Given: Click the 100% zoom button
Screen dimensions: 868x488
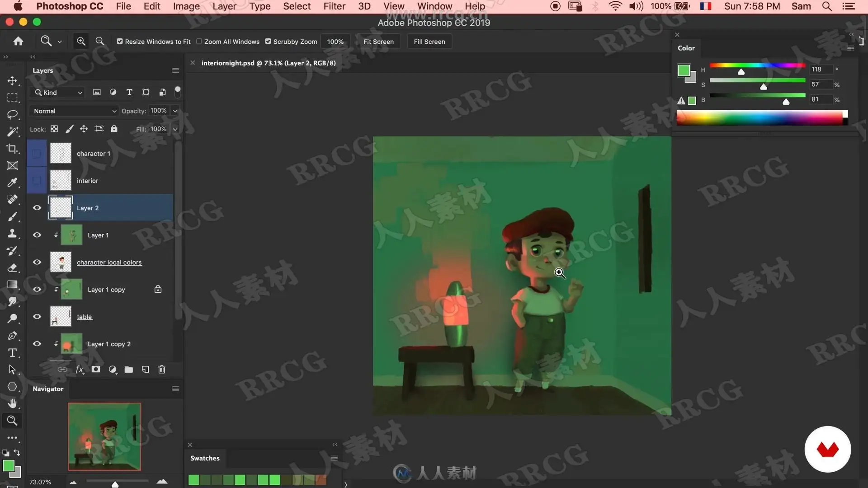Looking at the screenshot, I should pos(335,42).
